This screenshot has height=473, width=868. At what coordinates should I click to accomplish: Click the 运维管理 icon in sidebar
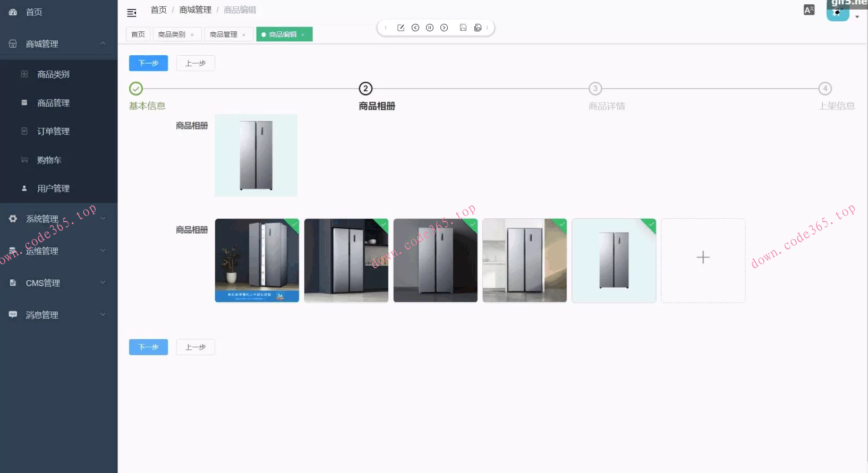click(x=13, y=251)
